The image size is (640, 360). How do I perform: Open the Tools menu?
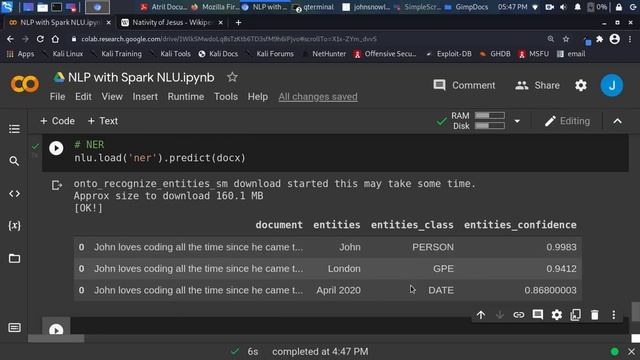[x=226, y=97]
